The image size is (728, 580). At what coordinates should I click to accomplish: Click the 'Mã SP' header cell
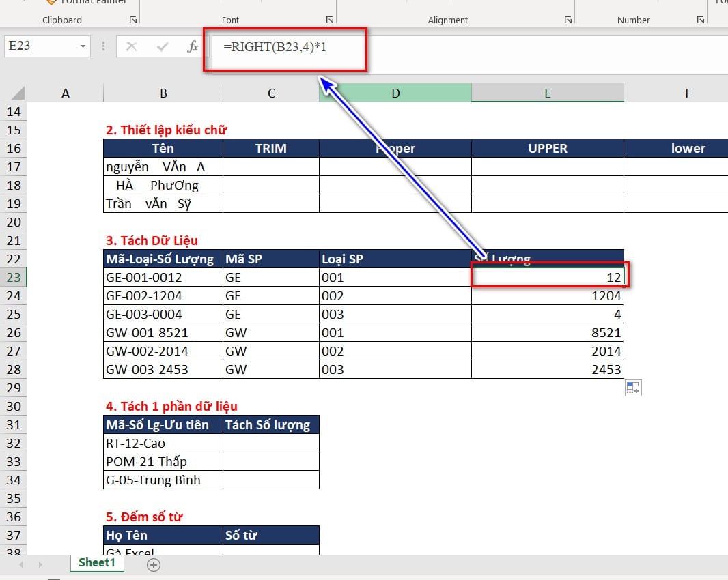271,259
